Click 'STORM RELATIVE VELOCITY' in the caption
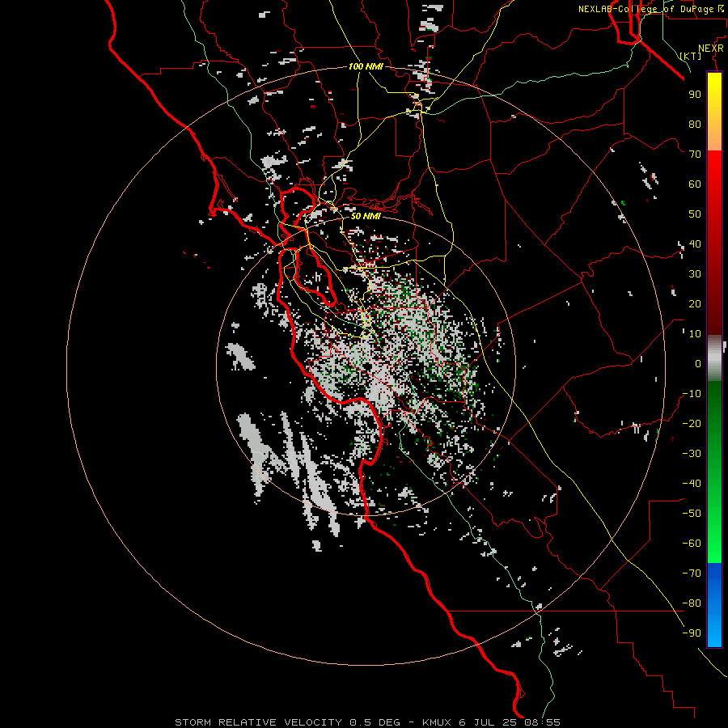The width and height of the screenshot is (728, 728). point(258,722)
